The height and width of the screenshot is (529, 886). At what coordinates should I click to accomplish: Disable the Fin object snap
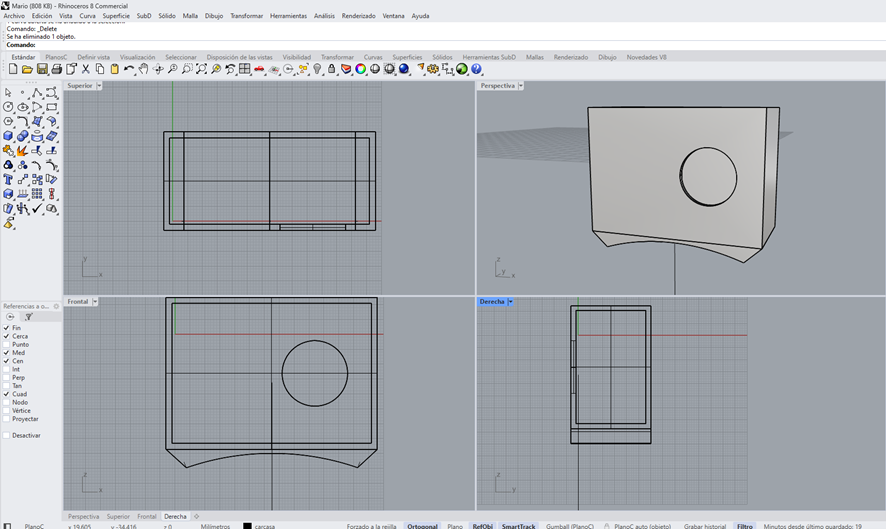pos(6,328)
